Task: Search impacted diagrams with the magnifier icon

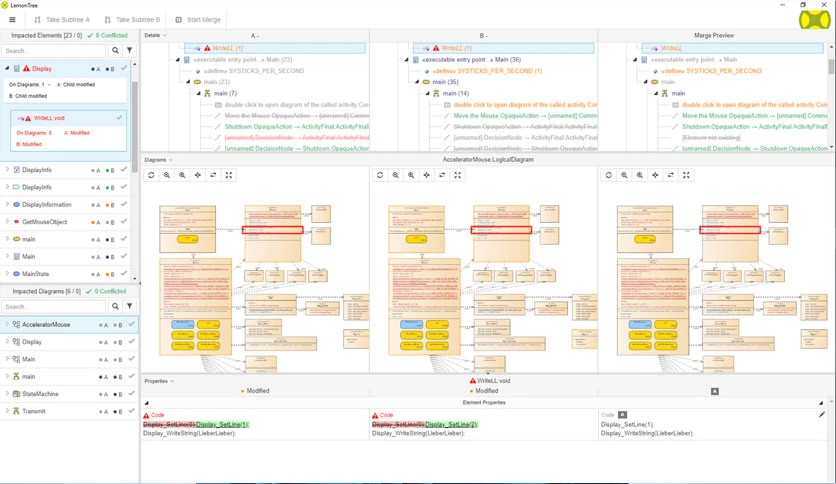Action: click(x=115, y=306)
